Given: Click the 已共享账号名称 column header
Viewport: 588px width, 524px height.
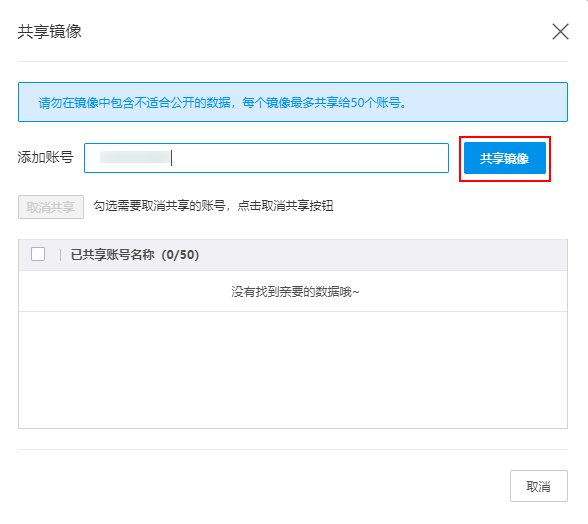Looking at the screenshot, I should pos(112,255).
